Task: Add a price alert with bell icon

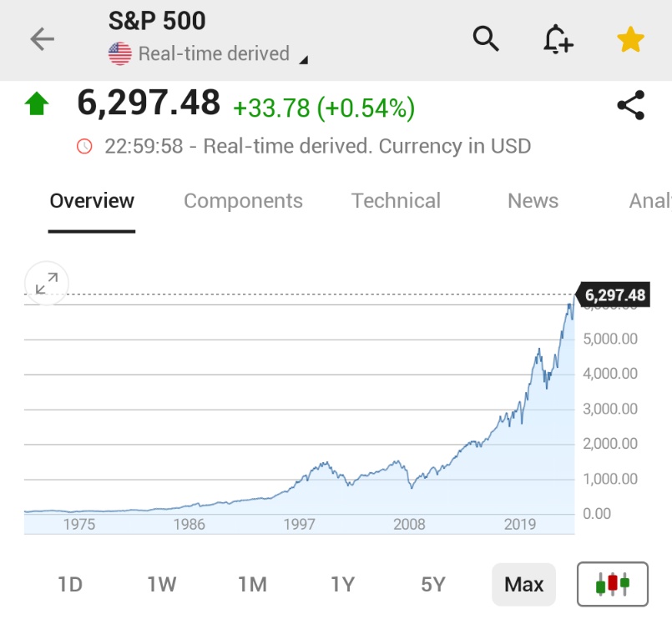Action: [x=558, y=39]
